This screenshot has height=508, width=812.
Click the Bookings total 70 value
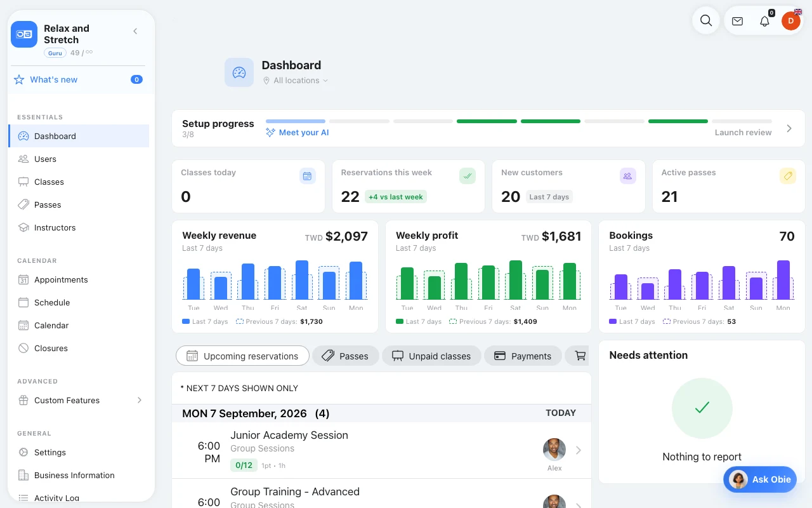click(787, 236)
